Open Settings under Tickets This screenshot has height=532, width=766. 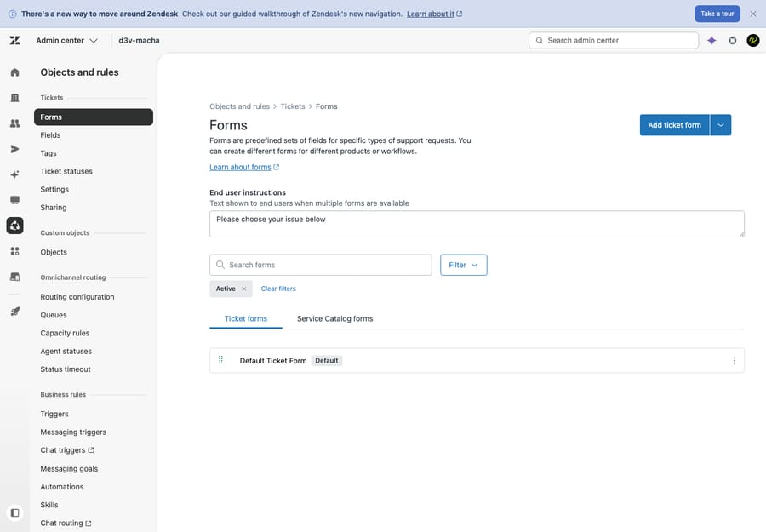click(x=54, y=190)
